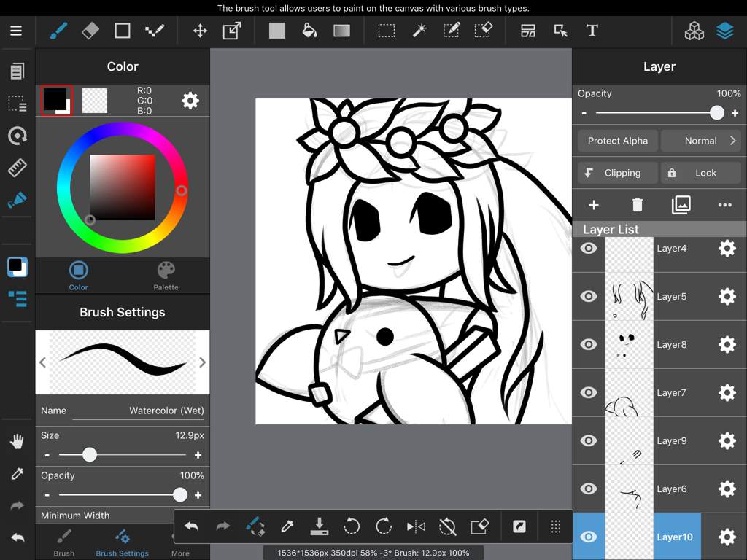
Task: Open the Fill bucket tool
Action: click(309, 31)
